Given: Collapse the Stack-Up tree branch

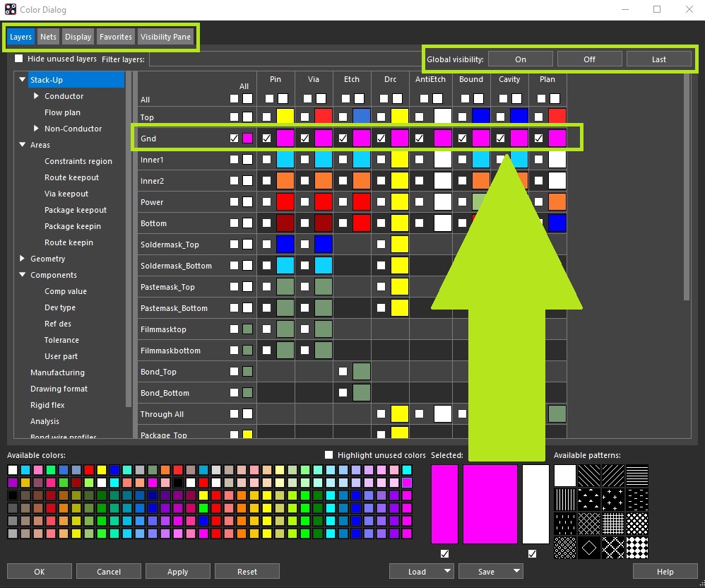Looking at the screenshot, I should pyautogui.click(x=22, y=79).
